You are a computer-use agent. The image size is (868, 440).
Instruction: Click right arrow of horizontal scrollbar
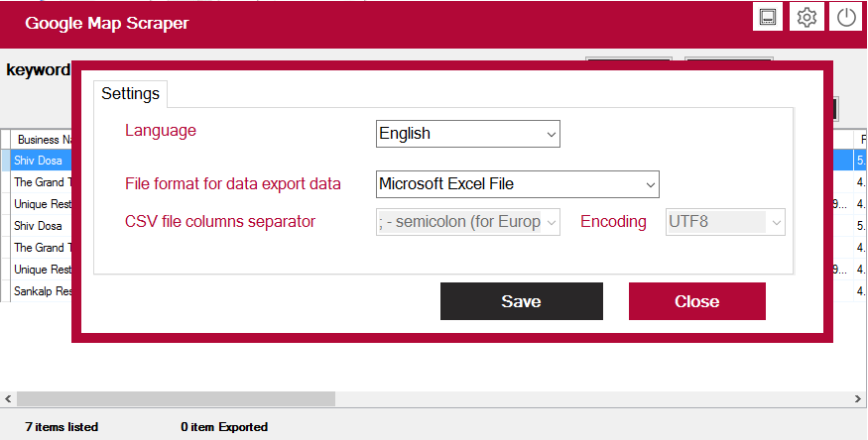pyautogui.click(x=859, y=398)
